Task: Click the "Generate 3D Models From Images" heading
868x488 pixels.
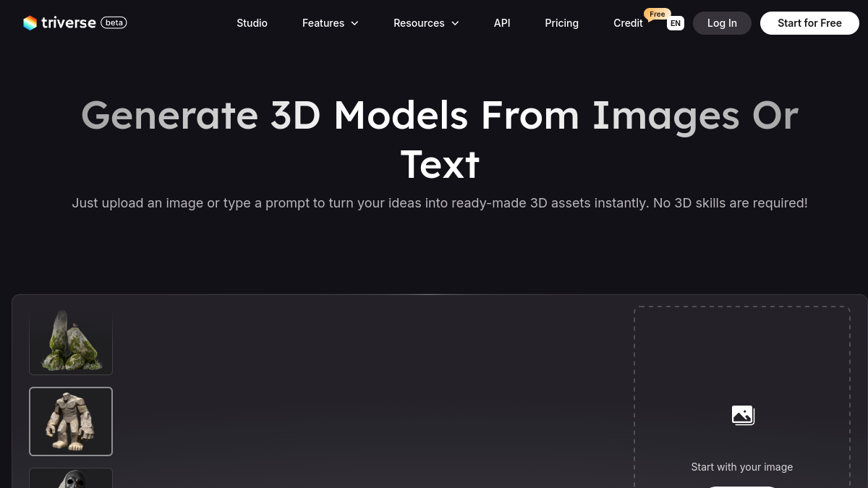Action: [x=440, y=139]
